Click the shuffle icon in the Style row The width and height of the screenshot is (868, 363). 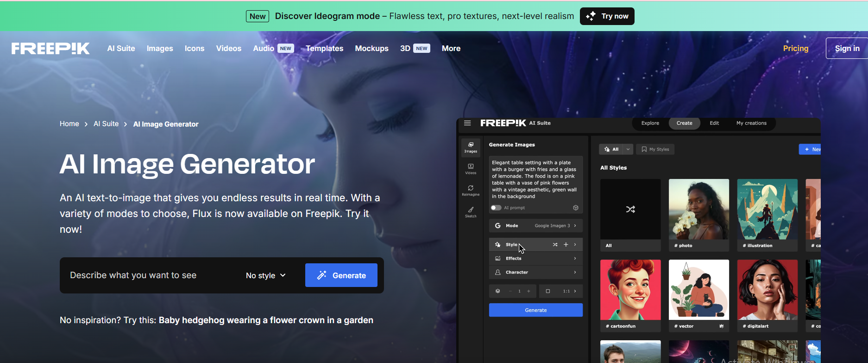[555, 244]
